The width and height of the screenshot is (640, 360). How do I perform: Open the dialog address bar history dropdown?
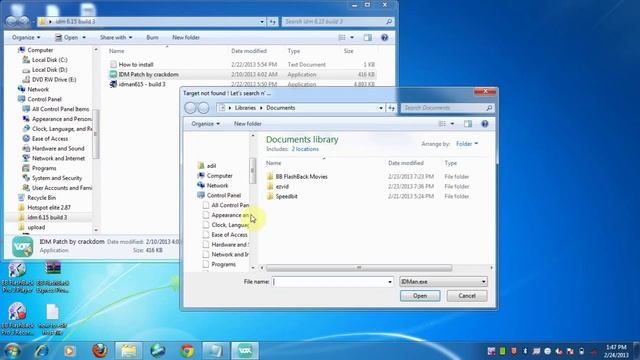(x=381, y=108)
